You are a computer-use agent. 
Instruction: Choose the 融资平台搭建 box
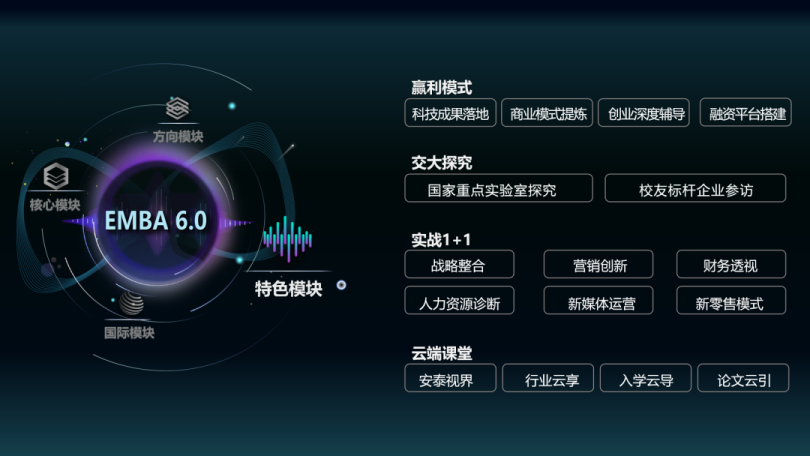click(744, 113)
